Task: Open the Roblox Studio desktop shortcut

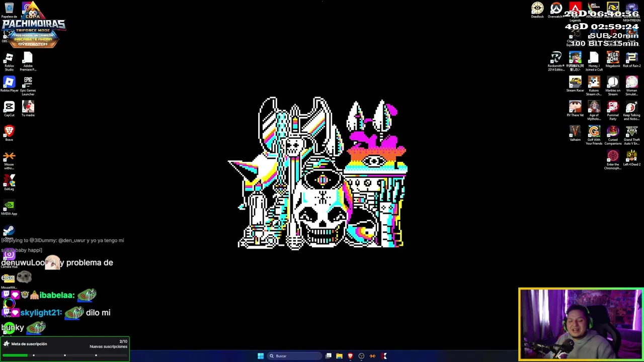Action: click(x=9, y=61)
